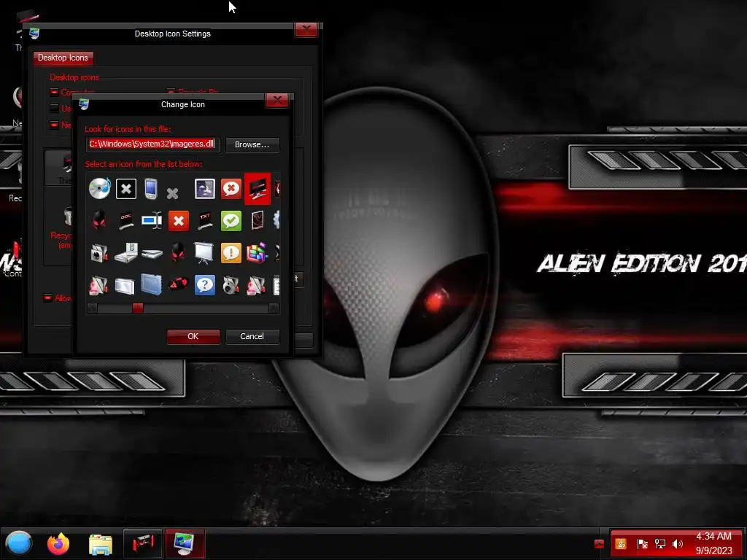Pick the folder with speaker icon

(x=231, y=285)
